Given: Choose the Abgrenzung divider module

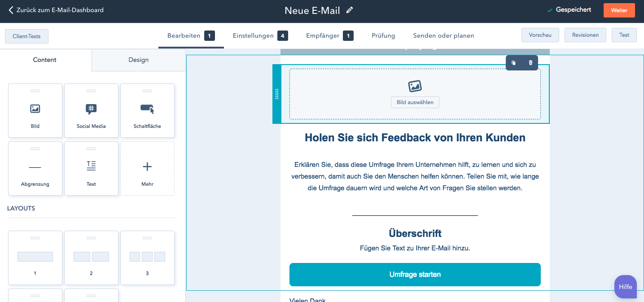Looking at the screenshot, I should pos(35,169).
